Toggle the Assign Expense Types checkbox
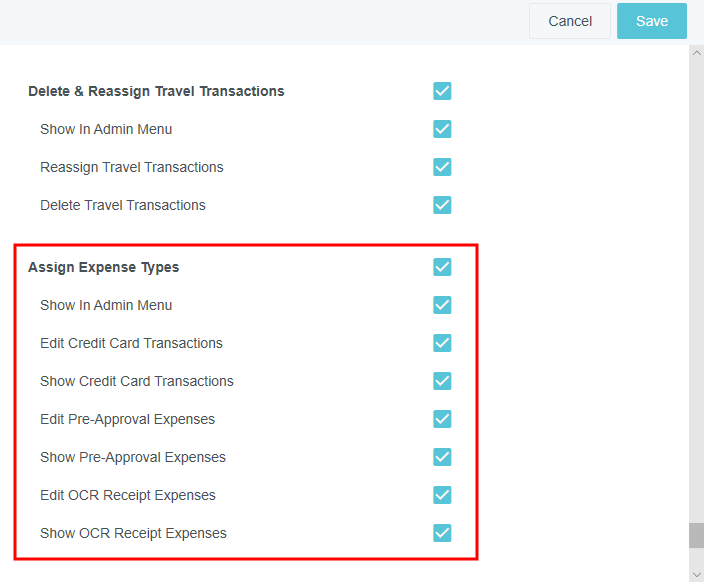704x582 pixels. point(442,267)
